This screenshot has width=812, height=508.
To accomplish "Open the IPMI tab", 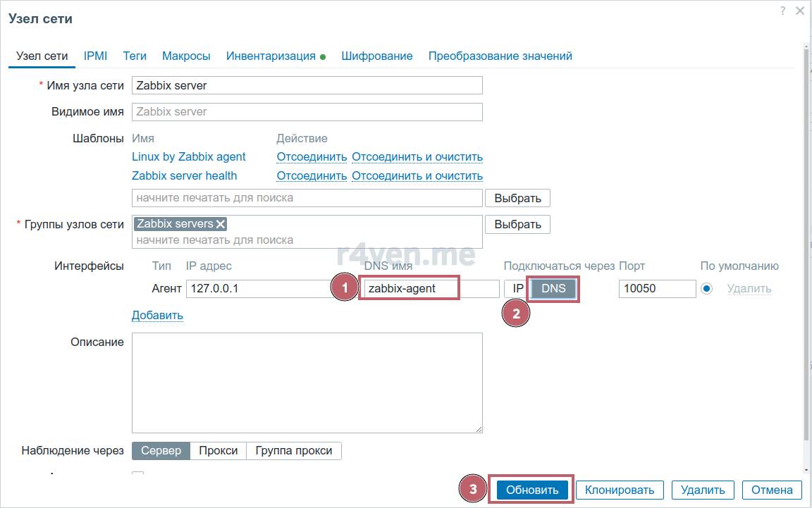I will tap(95, 56).
